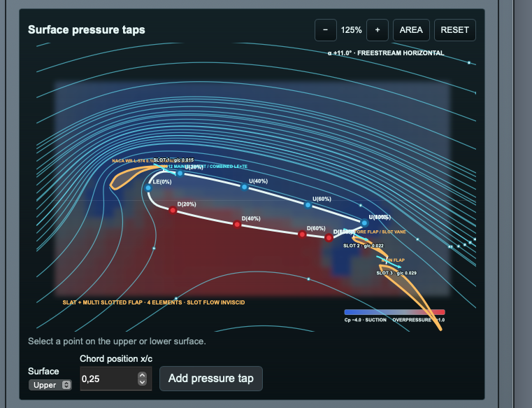Select the D(60%) lower surface tap
Screen dimensions: 532x408
click(x=302, y=234)
